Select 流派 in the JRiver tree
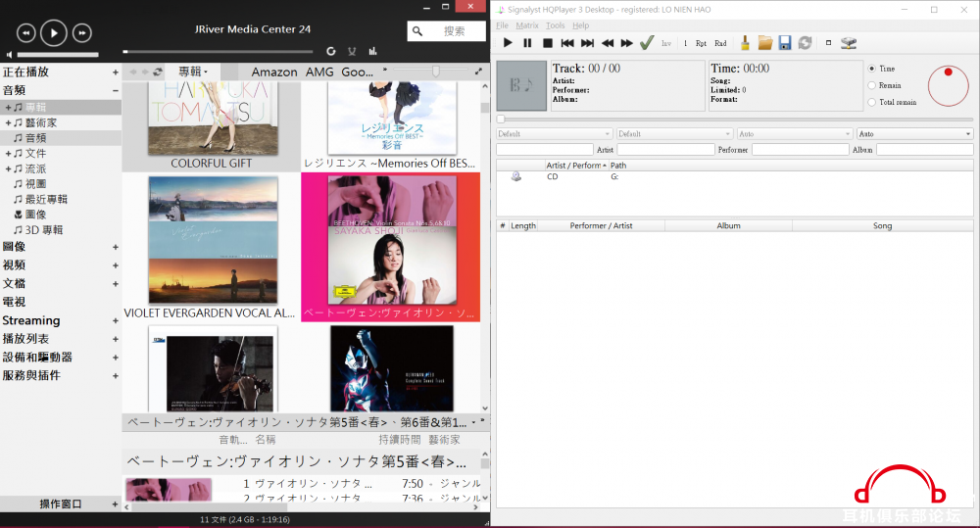Image resolution: width=980 pixels, height=528 pixels. point(35,168)
